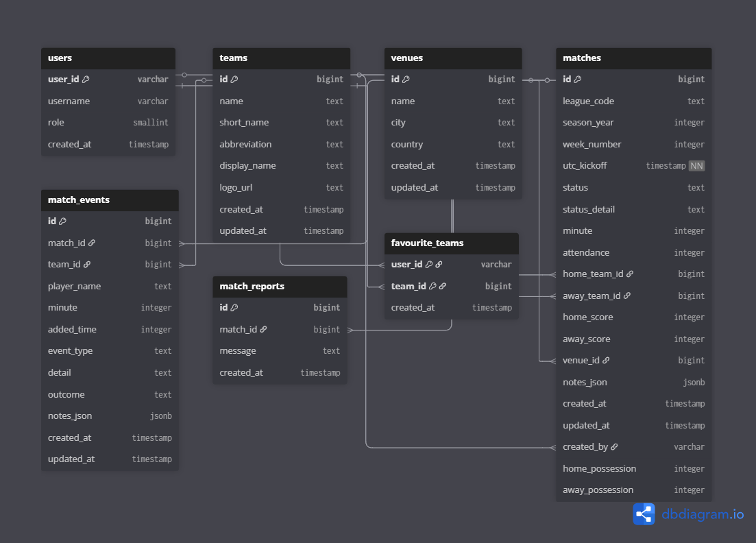Click the link icon beside home_team_id
The image size is (756, 543).
point(630,274)
